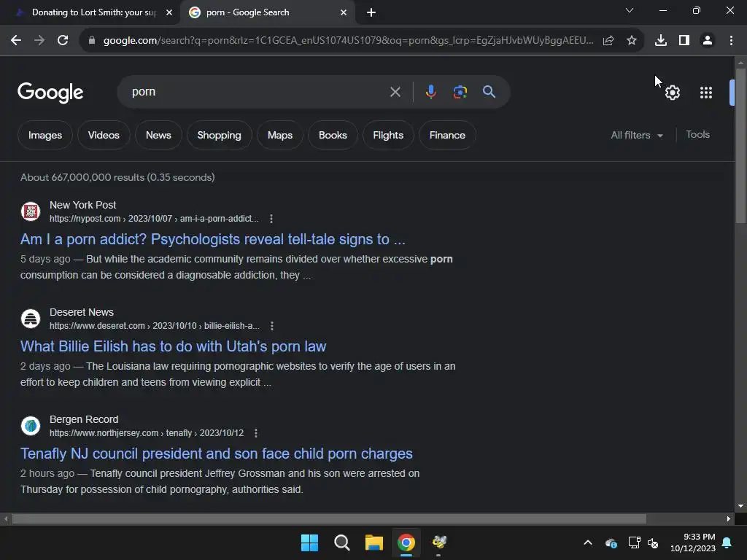Click the taskbar network icon

[634, 542]
